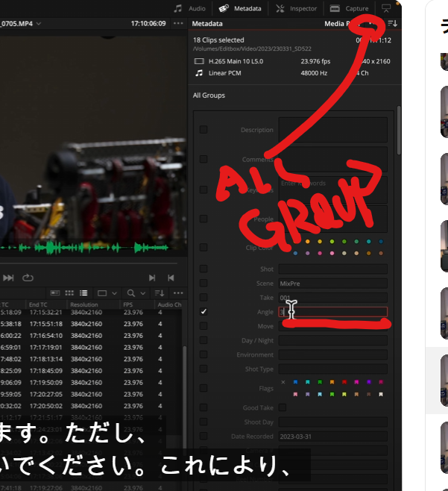Sort list by End TC column
Image resolution: width=448 pixels, height=491 pixels.
coord(38,304)
